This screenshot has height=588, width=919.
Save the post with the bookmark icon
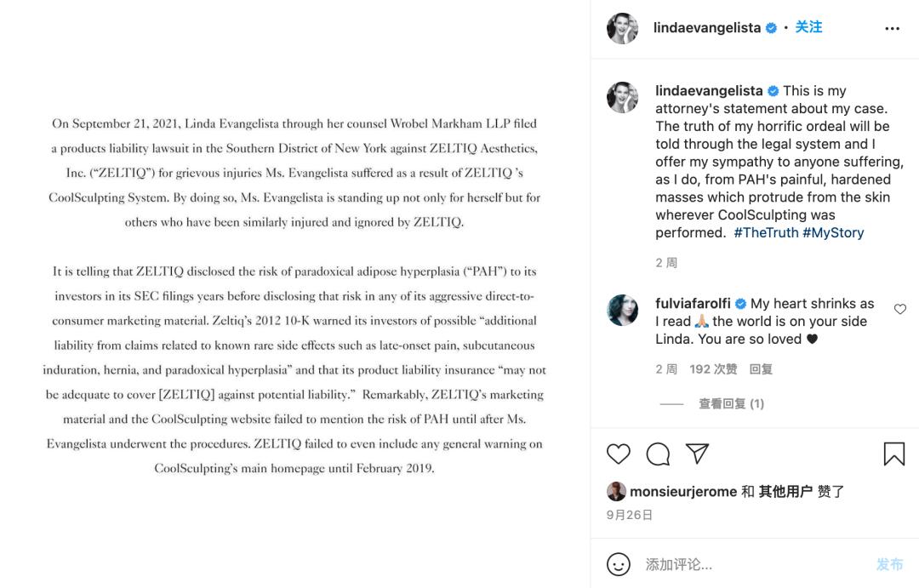coord(893,454)
